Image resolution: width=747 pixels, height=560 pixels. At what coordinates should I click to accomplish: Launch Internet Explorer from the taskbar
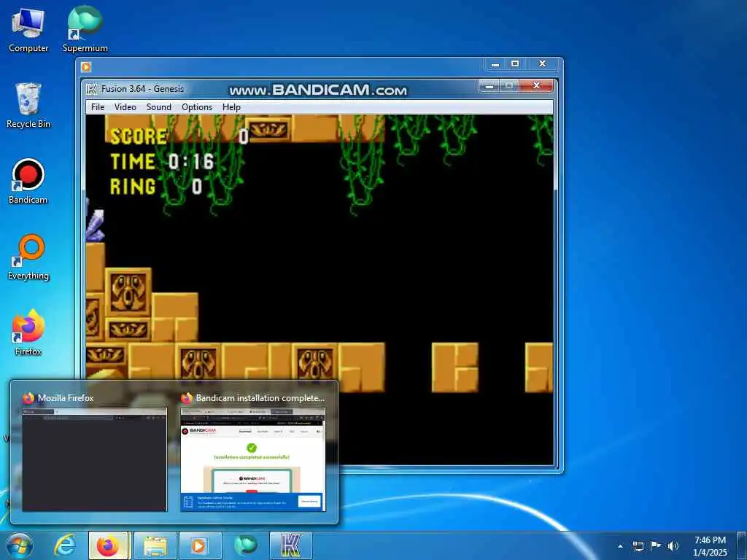coord(64,545)
